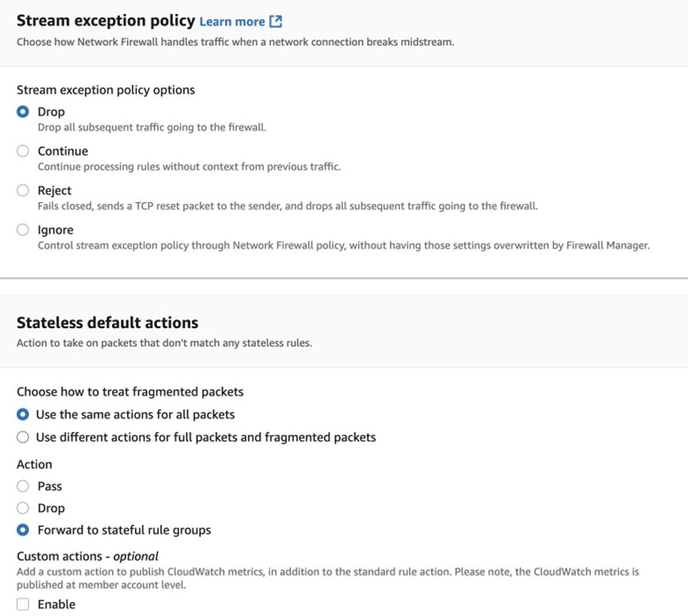This screenshot has width=688, height=616.
Task: Enable custom actions checkbox
Action: [23, 605]
